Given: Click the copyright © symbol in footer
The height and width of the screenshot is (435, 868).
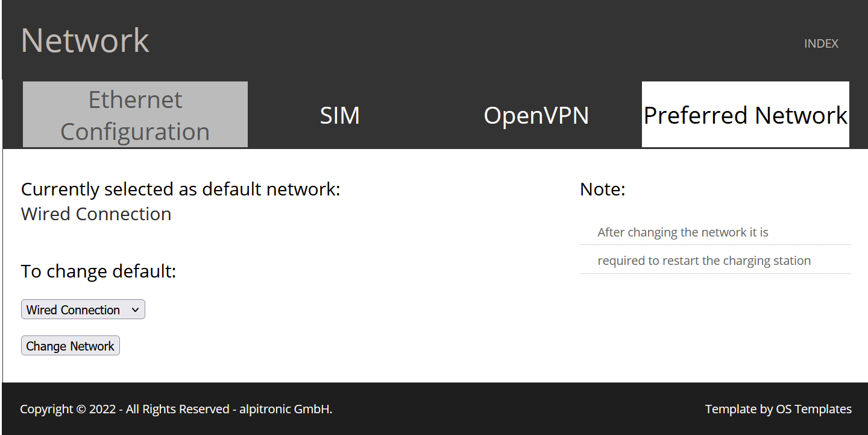Looking at the screenshot, I should (x=81, y=409).
